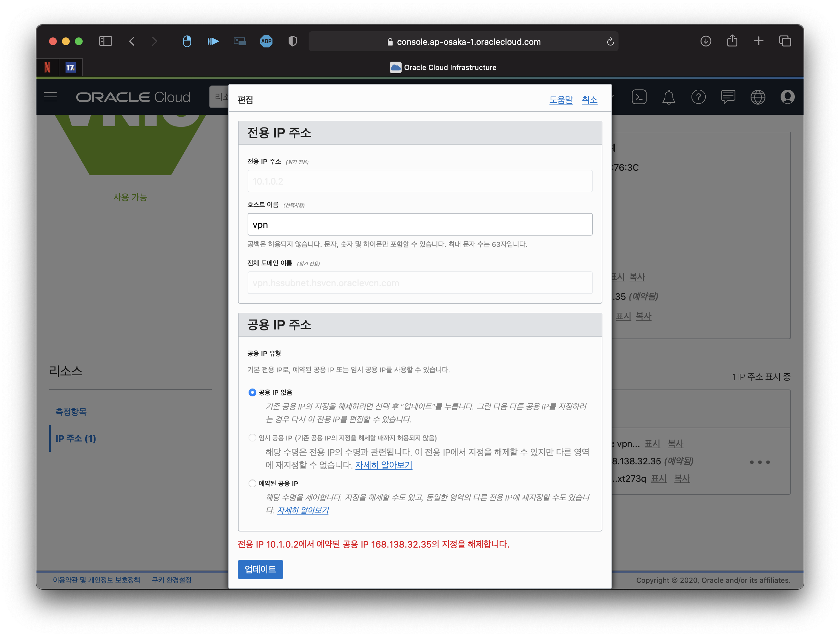
Task: Click the AdBlock Plus extension icon
Action: point(266,41)
